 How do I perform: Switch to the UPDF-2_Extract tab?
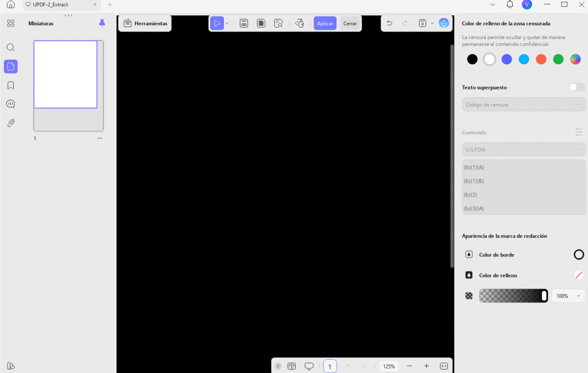61,5
